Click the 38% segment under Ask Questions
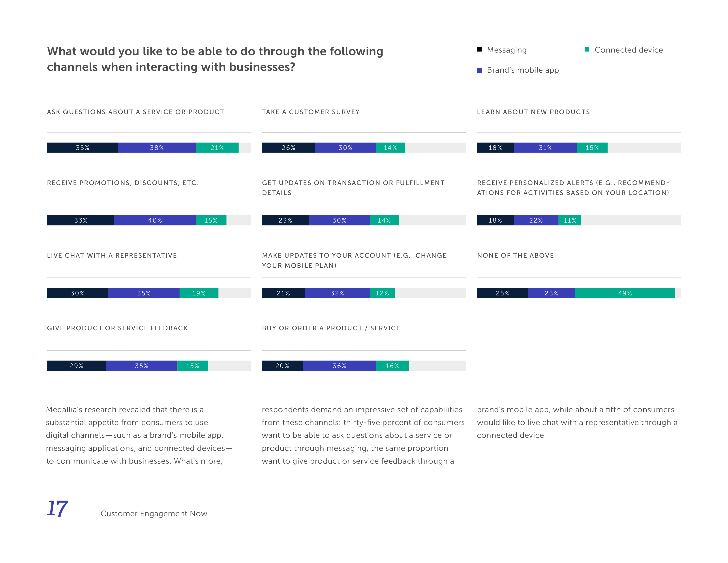This screenshot has height=563, width=728. tap(157, 148)
